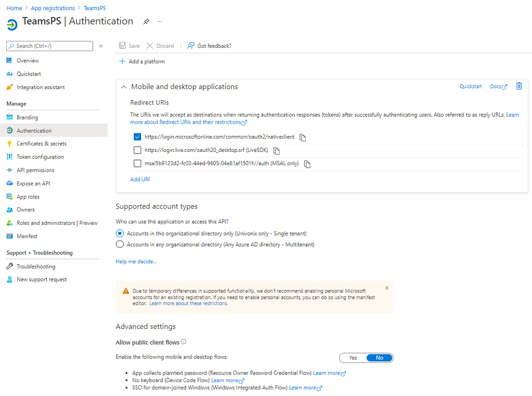Click the Save button label

click(x=134, y=46)
